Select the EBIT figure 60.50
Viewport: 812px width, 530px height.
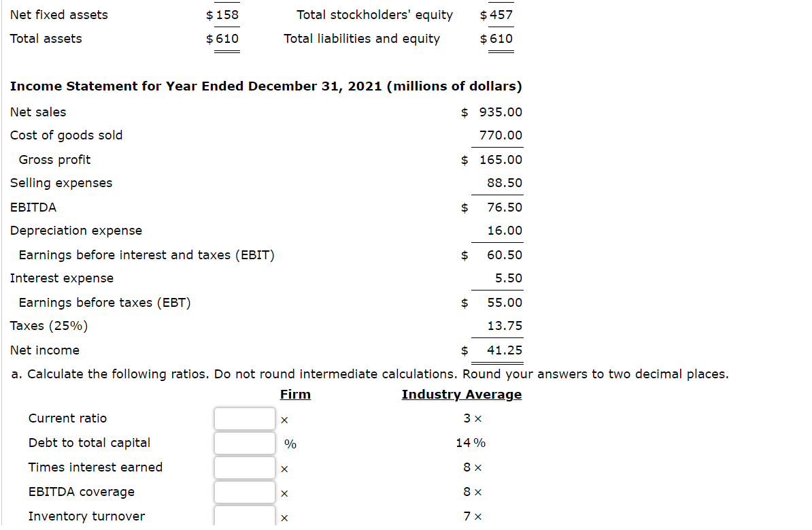(505, 255)
